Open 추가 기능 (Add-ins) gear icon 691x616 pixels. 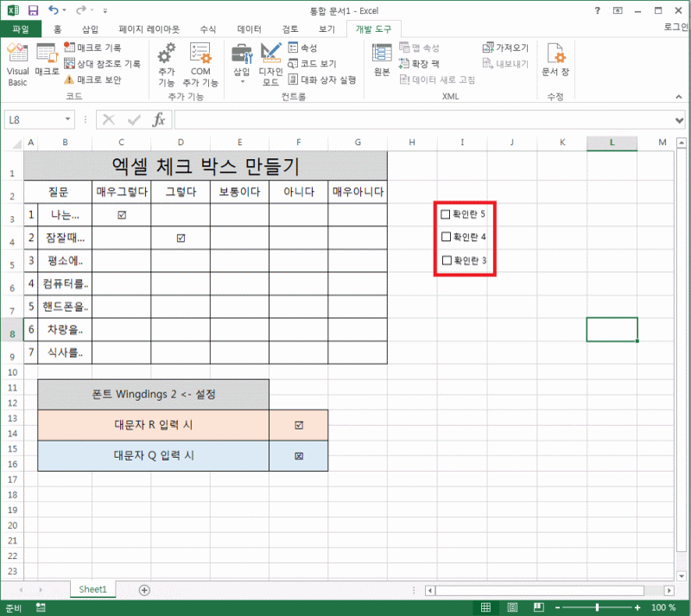(167, 65)
